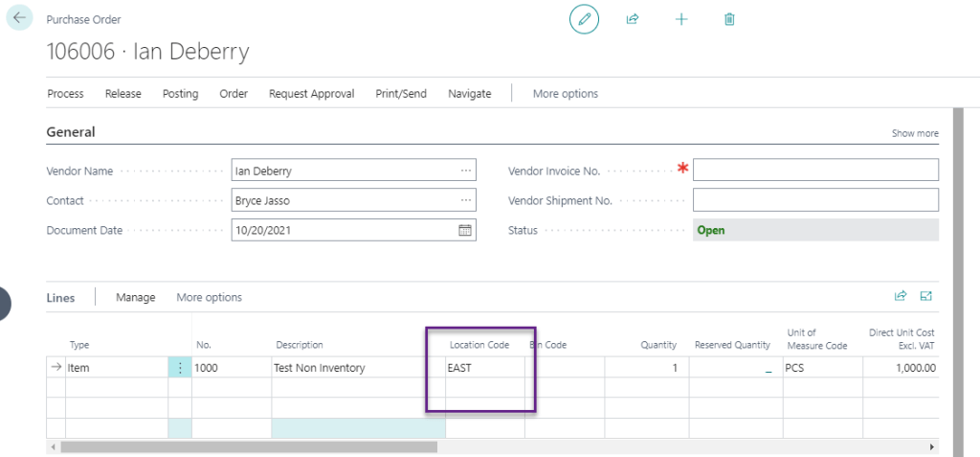The image size is (980, 457).
Task: Collapse the General section header
Action: point(71,132)
